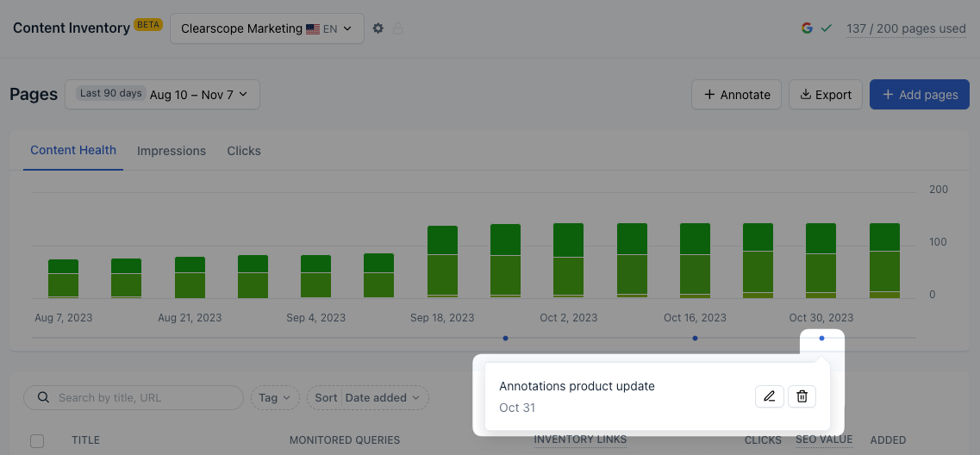
Task: Click the Oct 16, 2023 axis label
Action: click(695, 317)
